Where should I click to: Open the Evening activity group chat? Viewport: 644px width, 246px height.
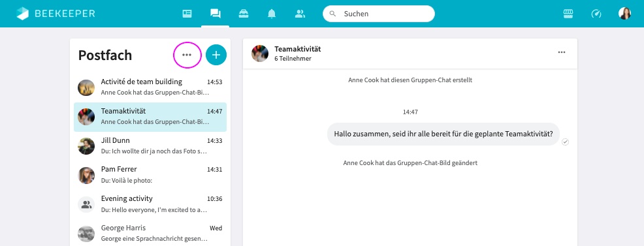(150, 204)
